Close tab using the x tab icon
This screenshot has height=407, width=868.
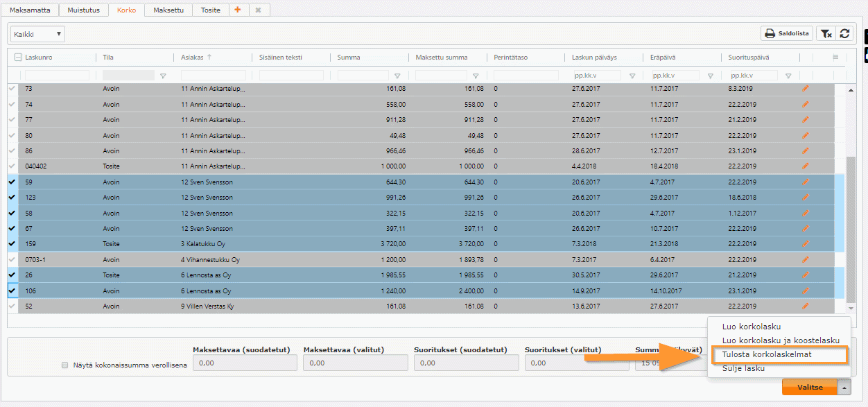coord(259,10)
